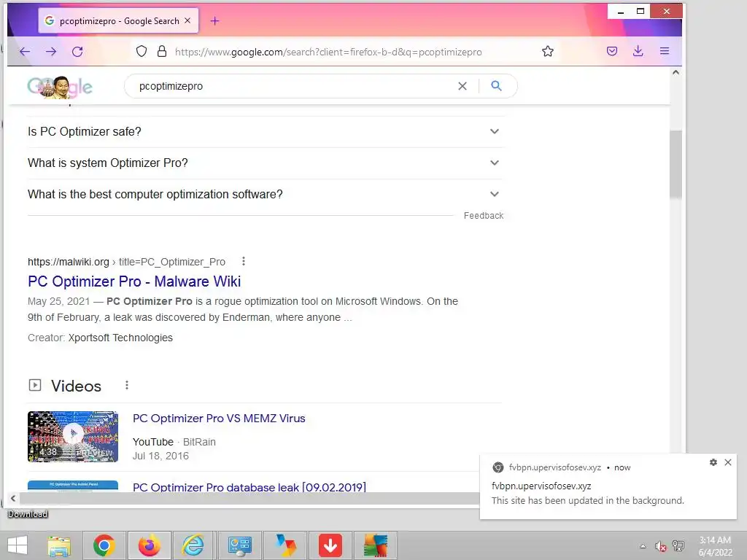Viewport: 747px width, 560px height.
Task: Click the malwiki.org result URL
Action: tap(126, 262)
